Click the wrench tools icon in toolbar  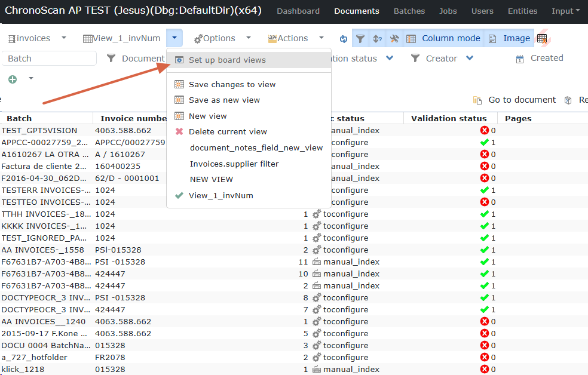[394, 38]
